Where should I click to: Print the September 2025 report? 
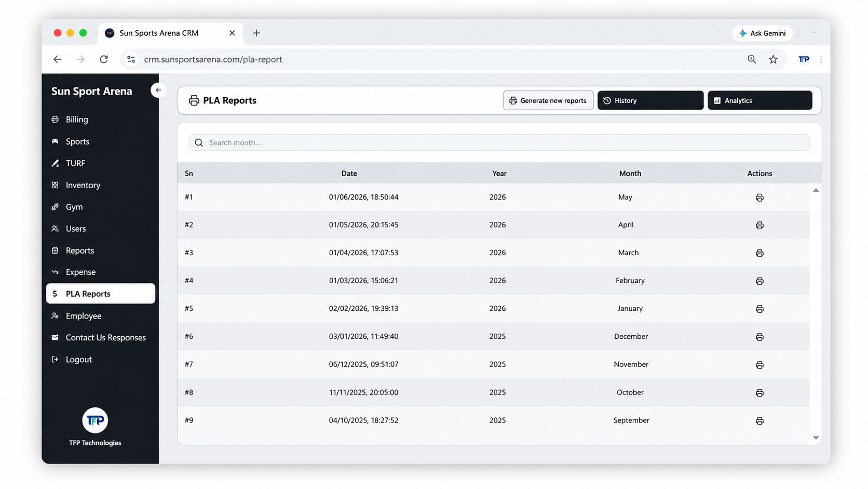[759, 421]
